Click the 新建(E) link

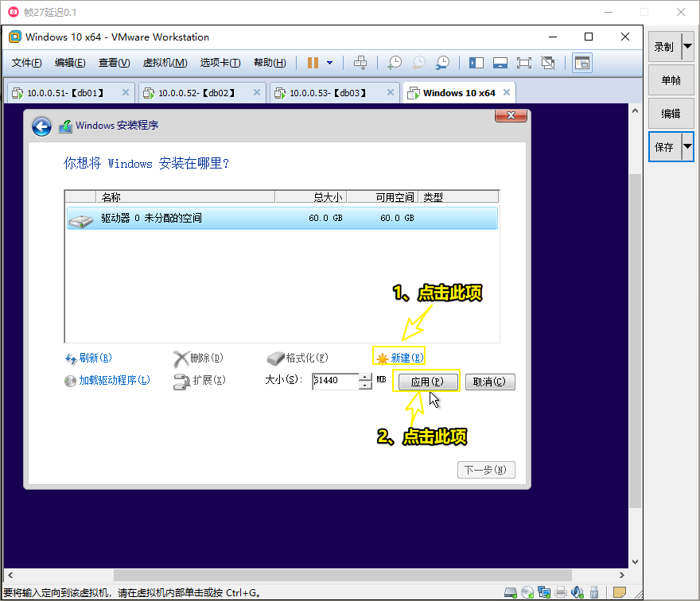click(x=399, y=358)
